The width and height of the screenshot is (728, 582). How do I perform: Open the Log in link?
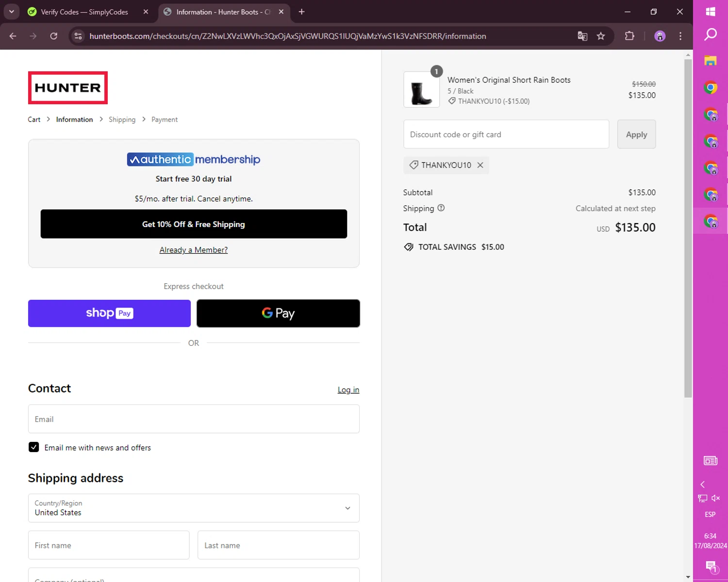tap(348, 389)
